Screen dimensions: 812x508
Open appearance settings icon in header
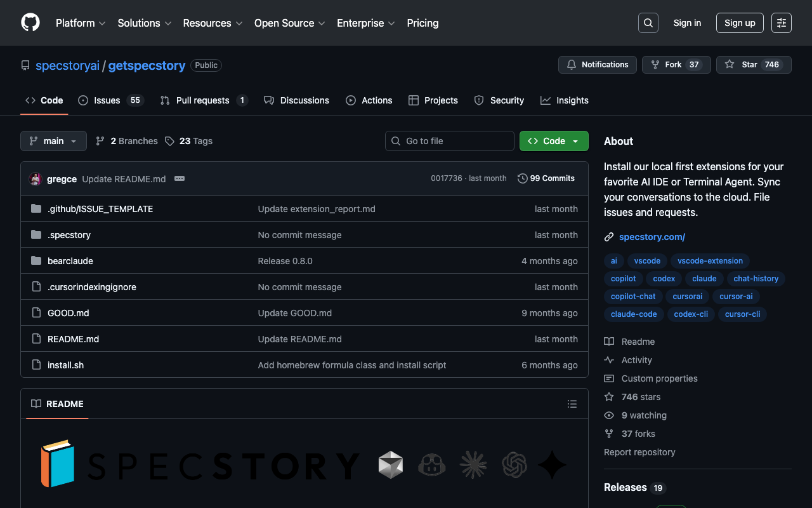781,23
